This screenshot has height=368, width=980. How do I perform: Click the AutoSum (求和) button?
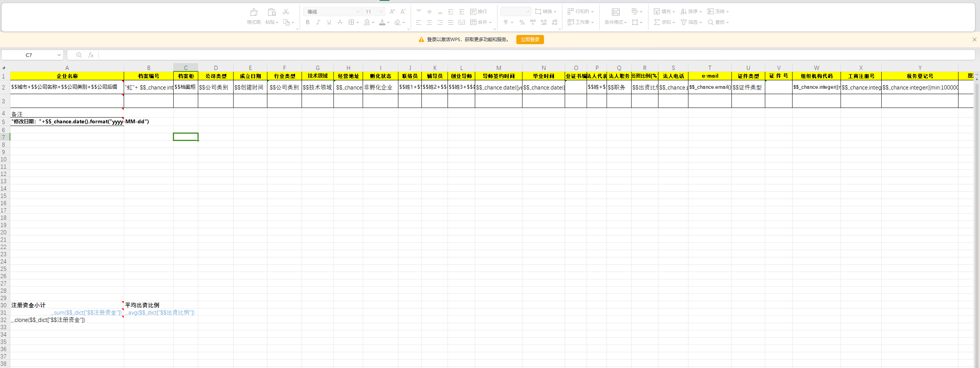[664, 22]
